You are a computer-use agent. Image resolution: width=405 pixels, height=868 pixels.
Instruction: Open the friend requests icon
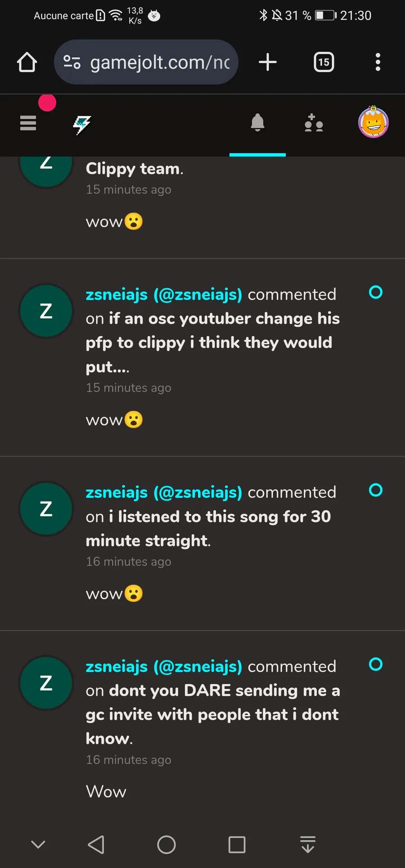[x=314, y=123]
